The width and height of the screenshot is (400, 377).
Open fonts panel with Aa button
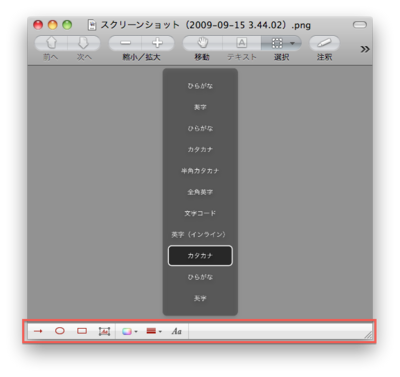(176, 331)
